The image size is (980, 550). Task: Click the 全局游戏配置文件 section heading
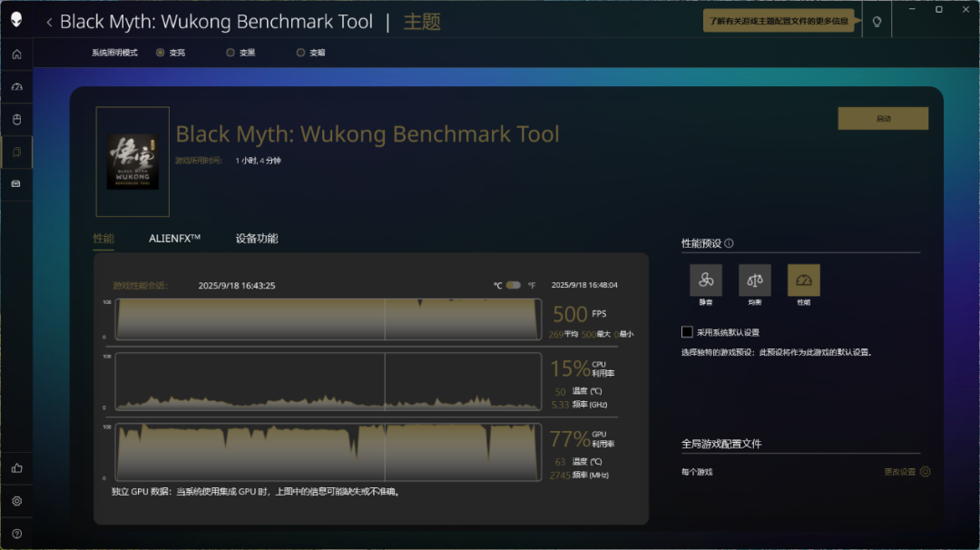pyautogui.click(x=721, y=444)
